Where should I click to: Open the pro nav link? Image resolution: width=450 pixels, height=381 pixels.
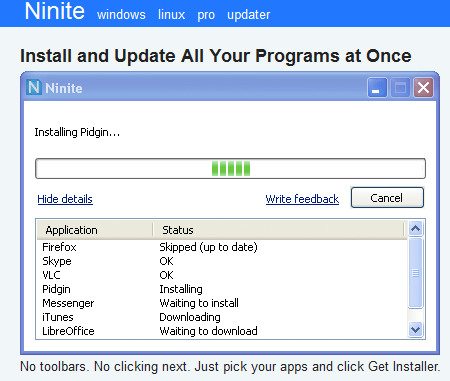[206, 15]
